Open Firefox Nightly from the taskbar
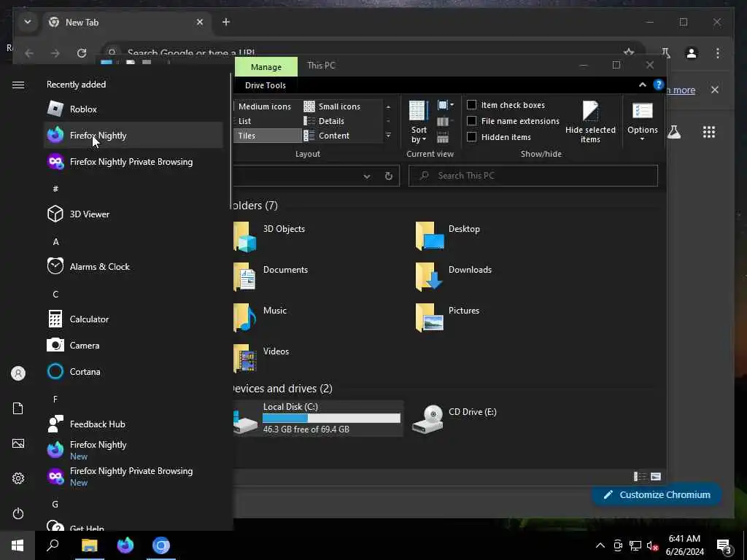 click(x=125, y=545)
